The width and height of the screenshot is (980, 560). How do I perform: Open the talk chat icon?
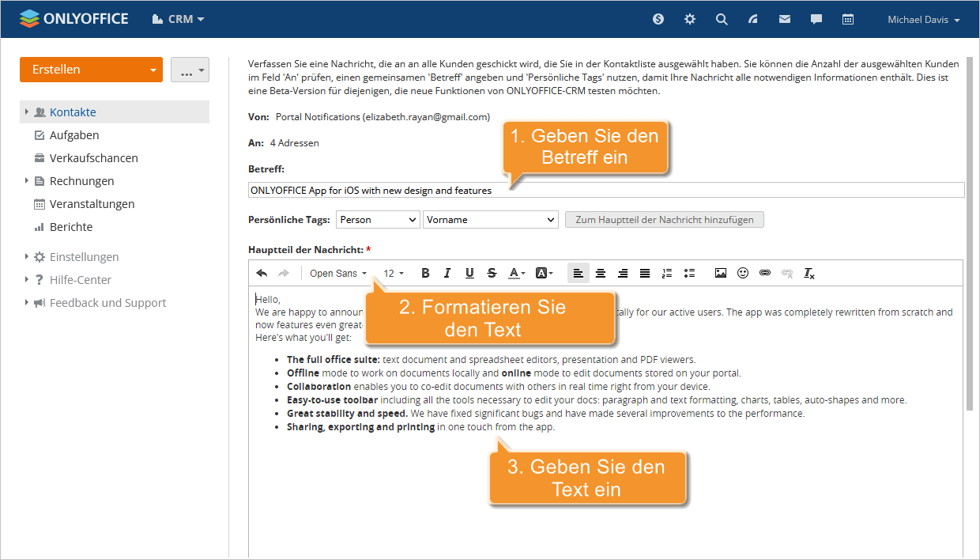click(816, 19)
